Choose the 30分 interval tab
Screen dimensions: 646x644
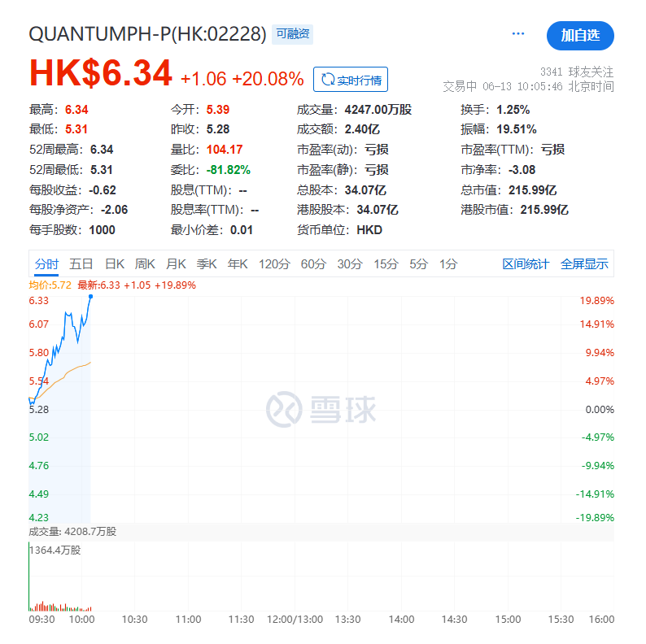point(350,264)
